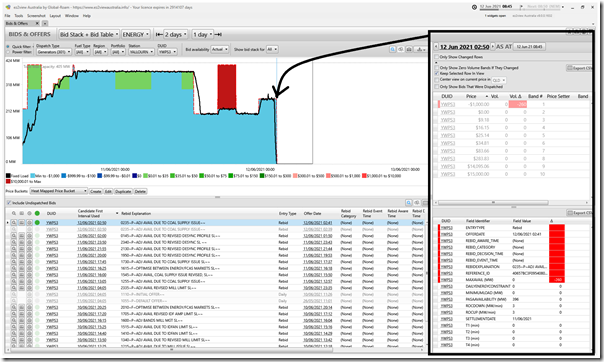Click the band table horizontal scrollbar
604x362 pixels.
pyautogui.click(x=493, y=202)
